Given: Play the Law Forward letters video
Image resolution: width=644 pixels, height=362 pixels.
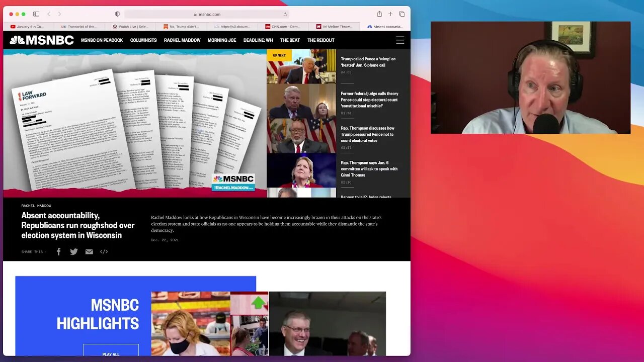Looking at the screenshot, I should [x=135, y=123].
